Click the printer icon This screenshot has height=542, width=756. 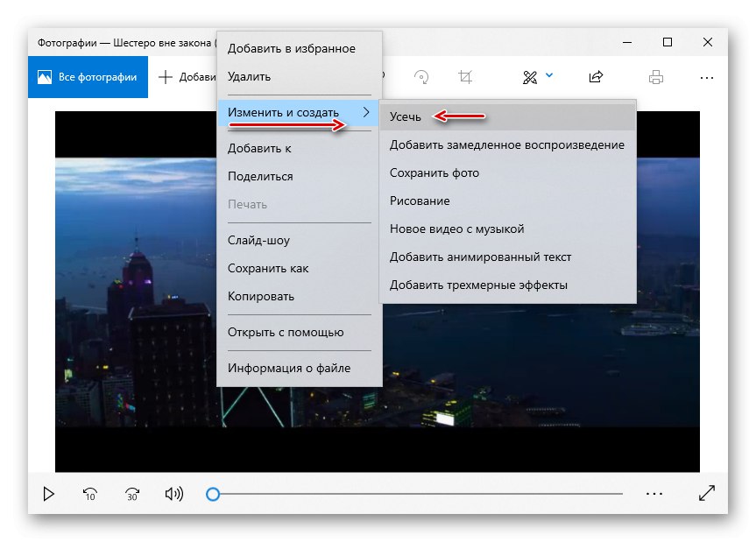(x=656, y=77)
